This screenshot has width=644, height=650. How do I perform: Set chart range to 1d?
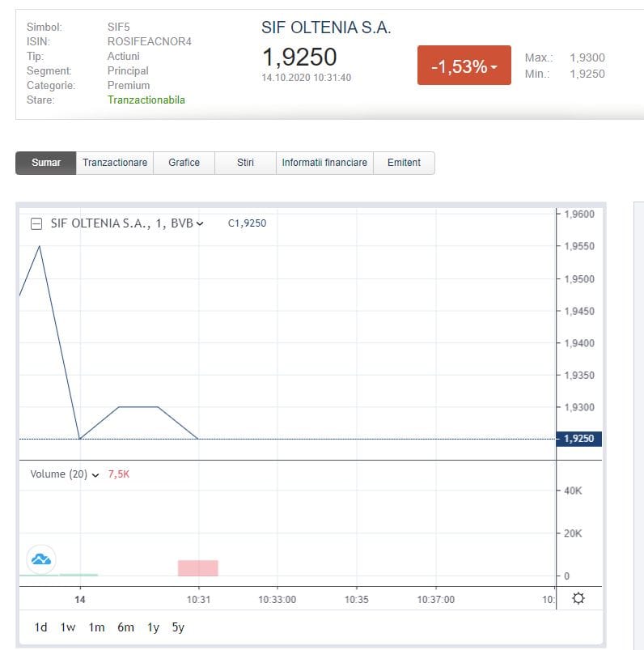tap(40, 627)
